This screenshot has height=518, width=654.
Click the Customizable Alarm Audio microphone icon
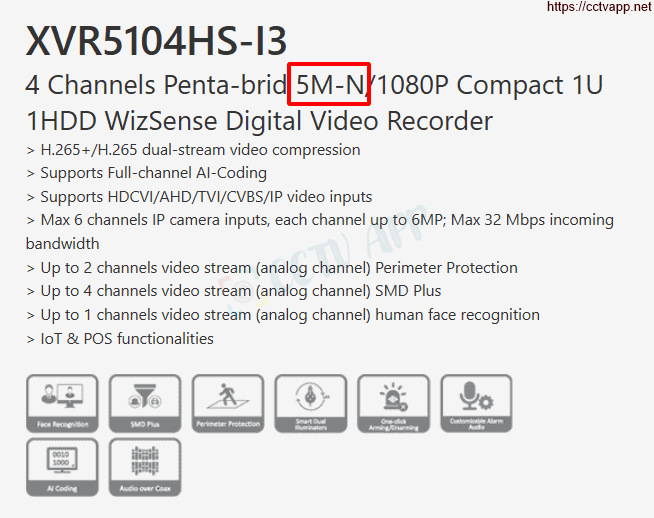tap(476, 403)
